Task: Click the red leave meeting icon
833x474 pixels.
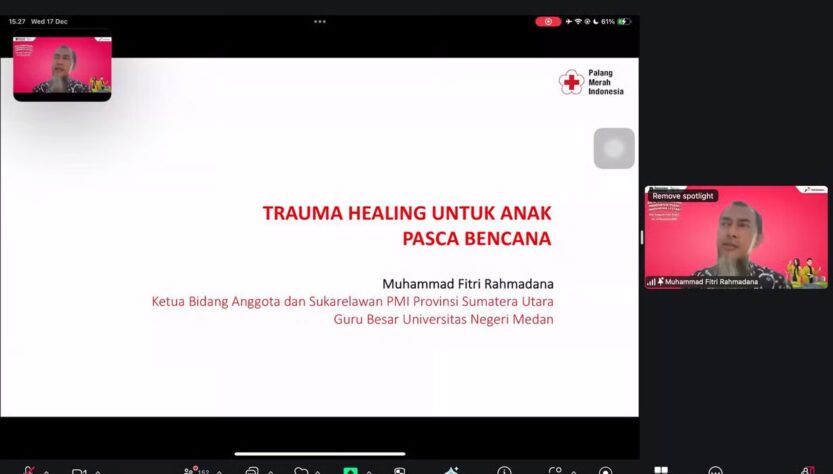Action: (808, 470)
